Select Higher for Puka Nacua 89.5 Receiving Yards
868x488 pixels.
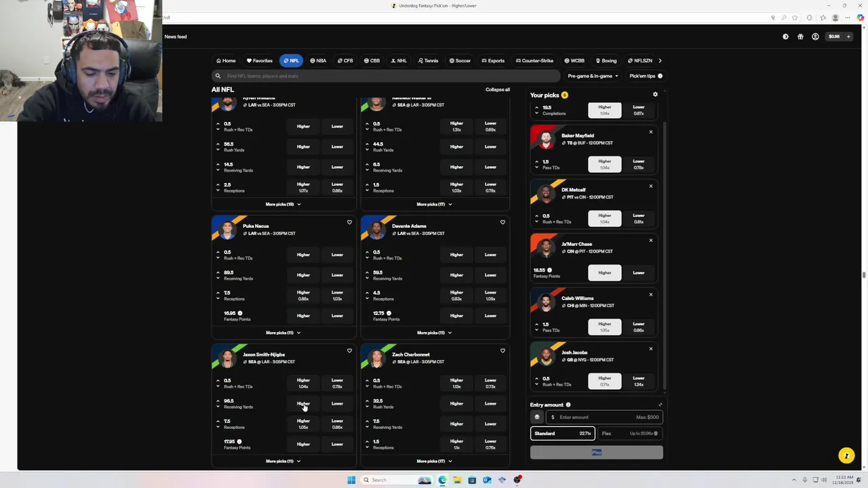[x=303, y=275]
